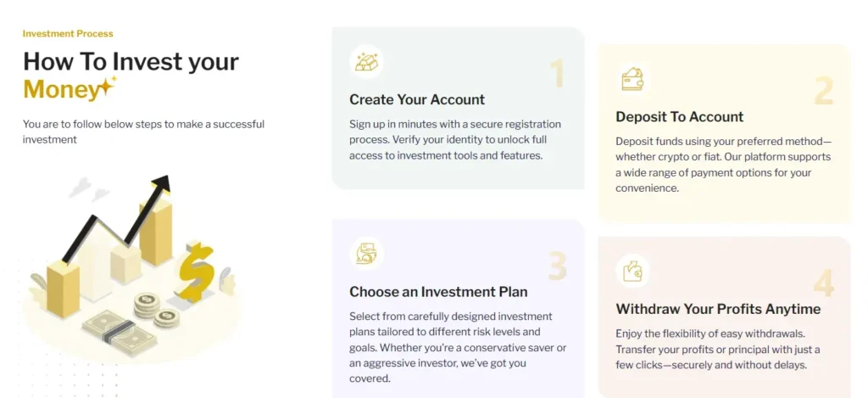The width and height of the screenshot is (868, 398).
Task: Click the sparkle star icon next to Money
Action: pos(106,85)
